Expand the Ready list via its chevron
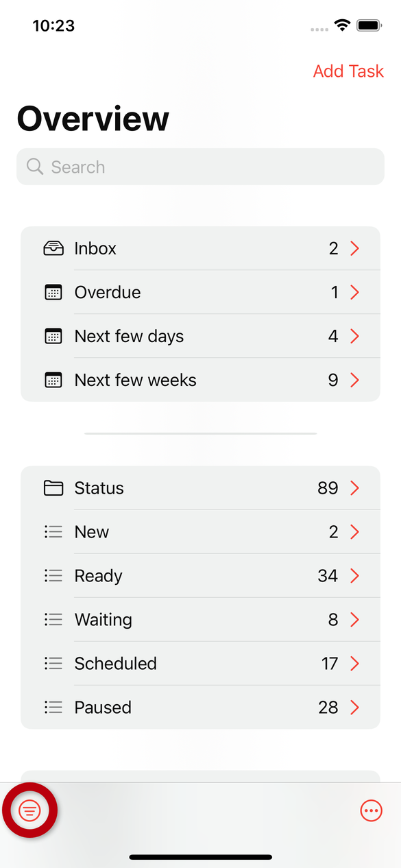The width and height of the screenshot is (401, 868). coord(354,575)
